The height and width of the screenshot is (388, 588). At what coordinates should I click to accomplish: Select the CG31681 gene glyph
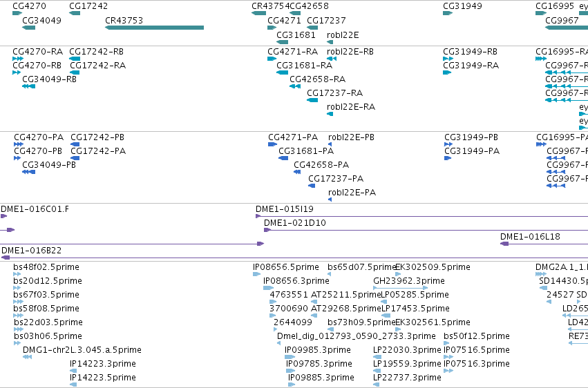(x=283, y=42)
